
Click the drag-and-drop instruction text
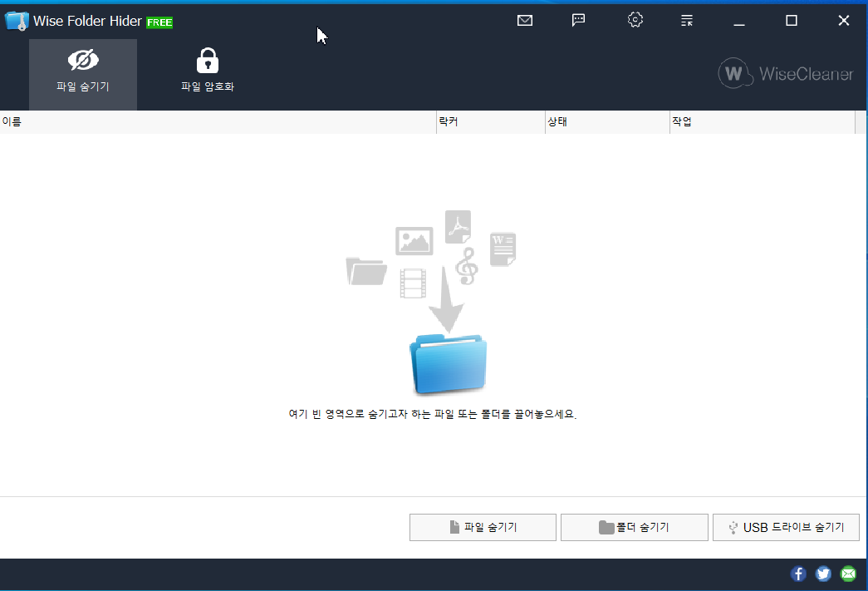click(x=433, y=414)
